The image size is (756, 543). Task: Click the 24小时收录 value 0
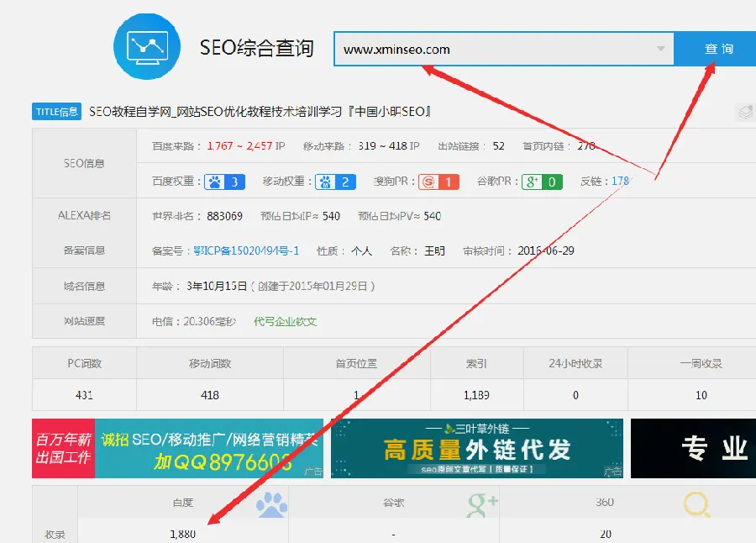pyautogui.click(x=575, y=395)
